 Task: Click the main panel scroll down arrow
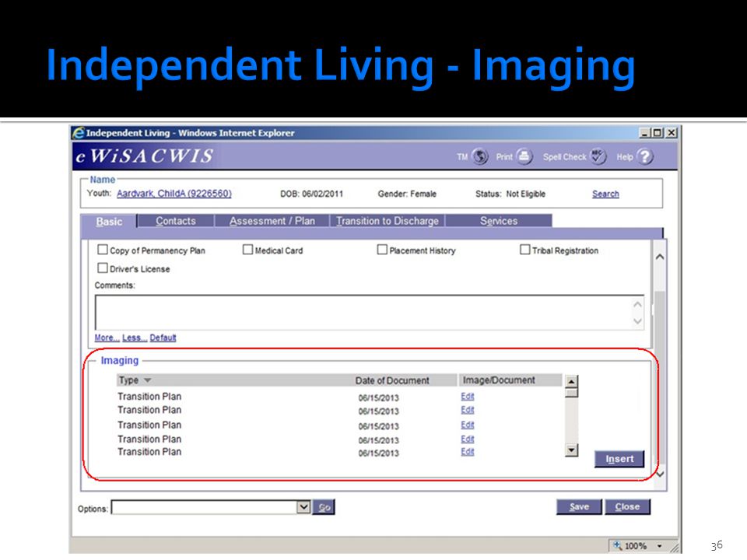point(660,474)
